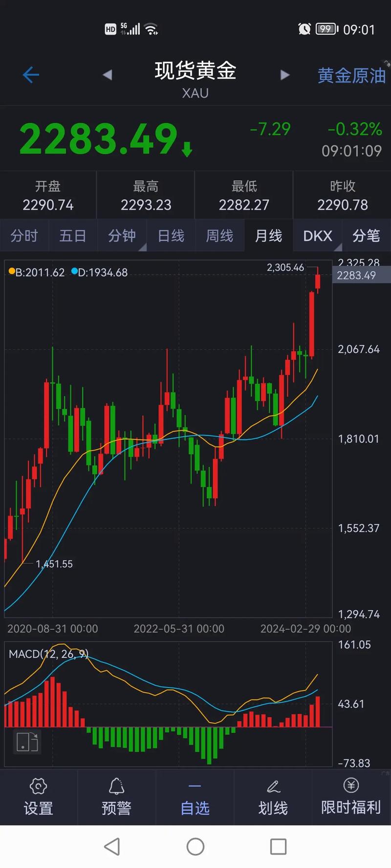This screenshot has height=868, width=391.
Task: Open the 黄金原油 link
Action: coord(351,76)
